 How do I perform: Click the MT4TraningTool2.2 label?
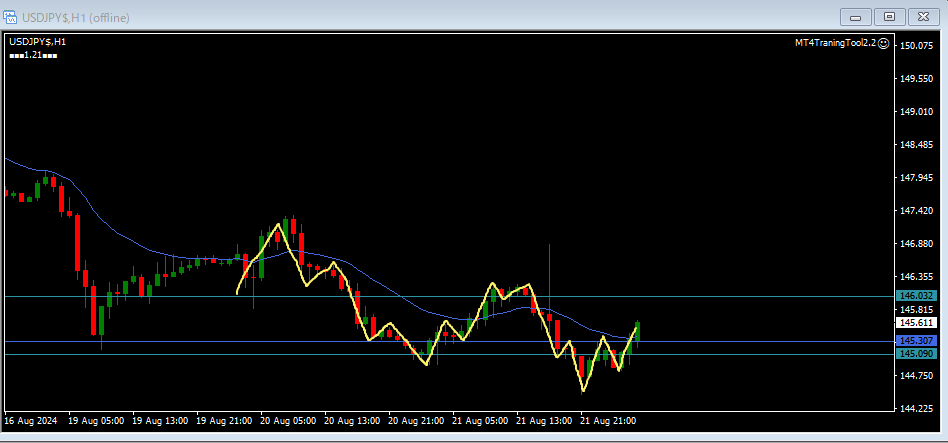tap(834, 44)
